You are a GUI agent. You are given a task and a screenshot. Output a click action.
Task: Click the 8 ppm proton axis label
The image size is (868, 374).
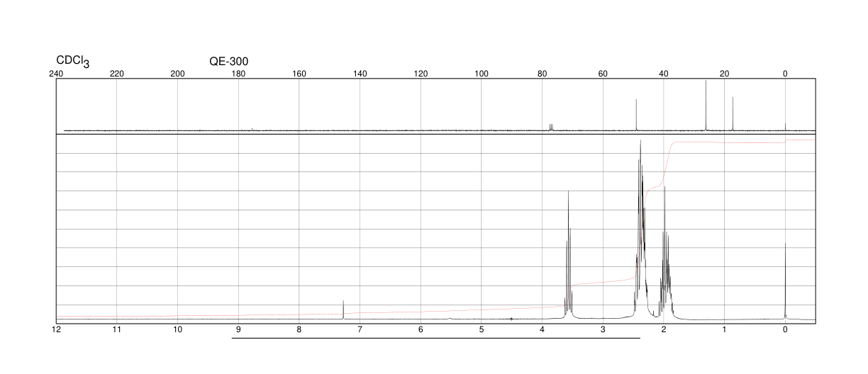(299, 329)
